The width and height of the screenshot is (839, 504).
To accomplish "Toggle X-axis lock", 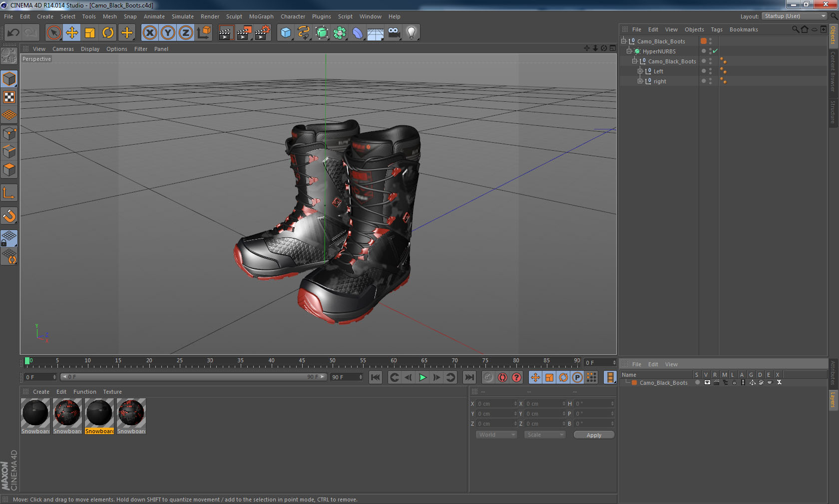I will pyautogui.click(x=149, y=33).
